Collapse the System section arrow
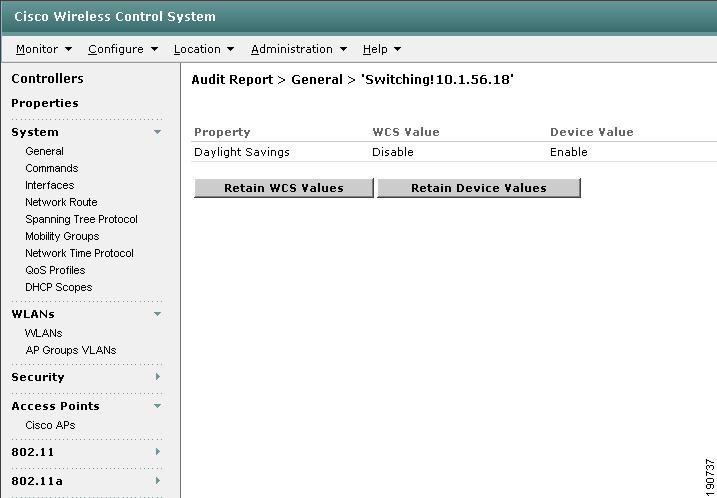The height and width of the screenshot is (498, 717). click(157, 132)
